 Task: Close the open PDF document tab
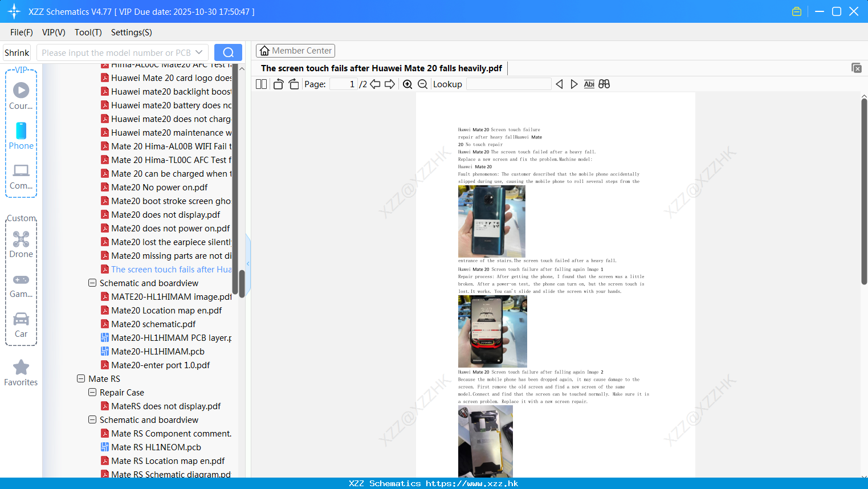click(x=856, y=68)
